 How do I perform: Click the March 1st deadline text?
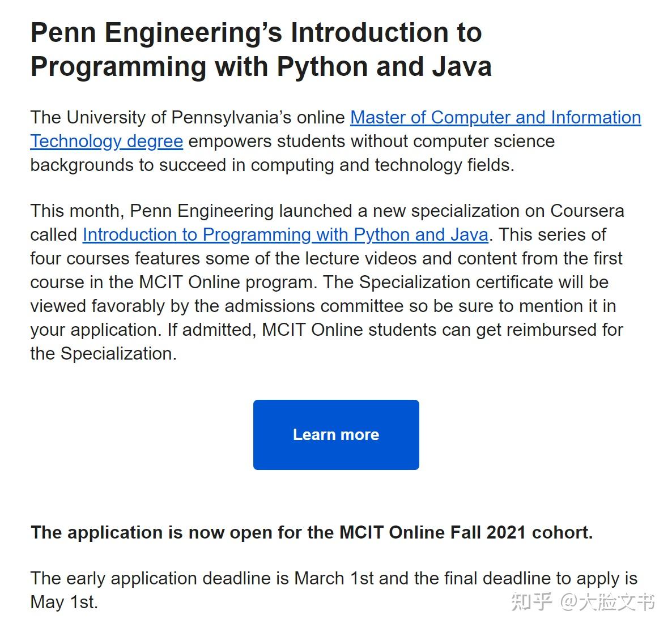coord(333,578)
